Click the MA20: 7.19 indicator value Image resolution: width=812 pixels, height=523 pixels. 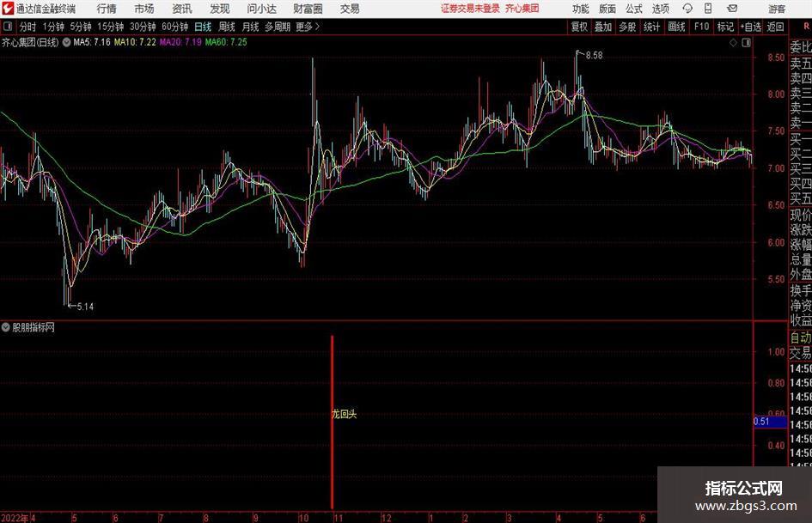[180, 42]
